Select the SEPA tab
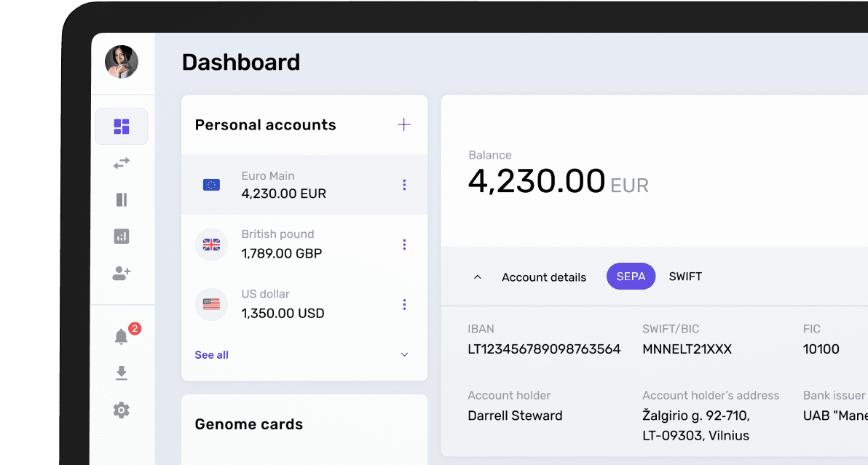 (631, 277)
